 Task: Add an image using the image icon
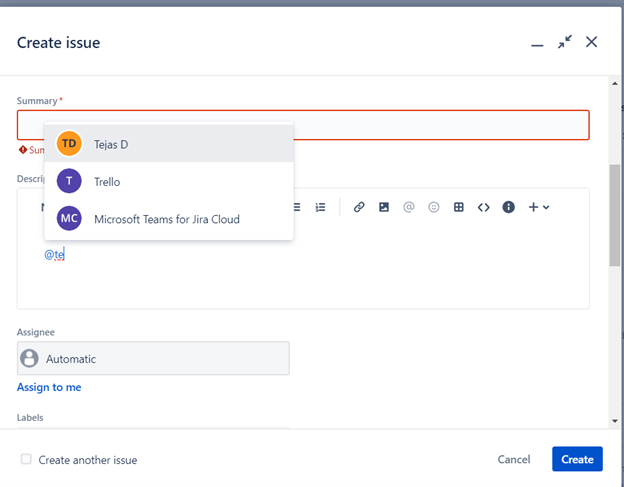tap(384, 207)
